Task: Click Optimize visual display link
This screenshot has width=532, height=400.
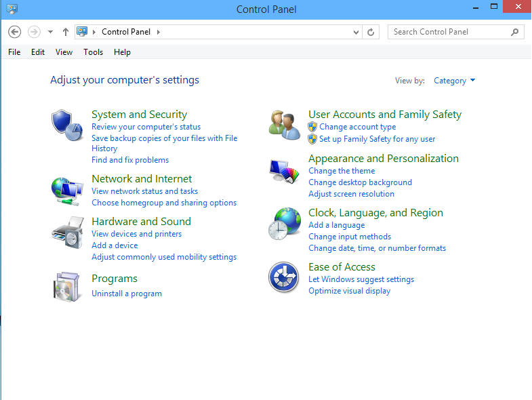Action: pos(349,291)
